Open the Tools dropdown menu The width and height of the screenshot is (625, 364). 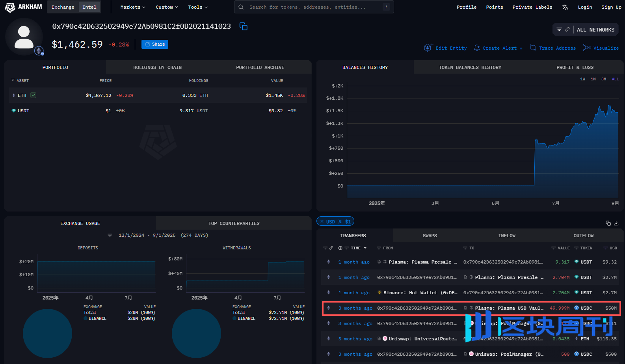click(198, 7)
